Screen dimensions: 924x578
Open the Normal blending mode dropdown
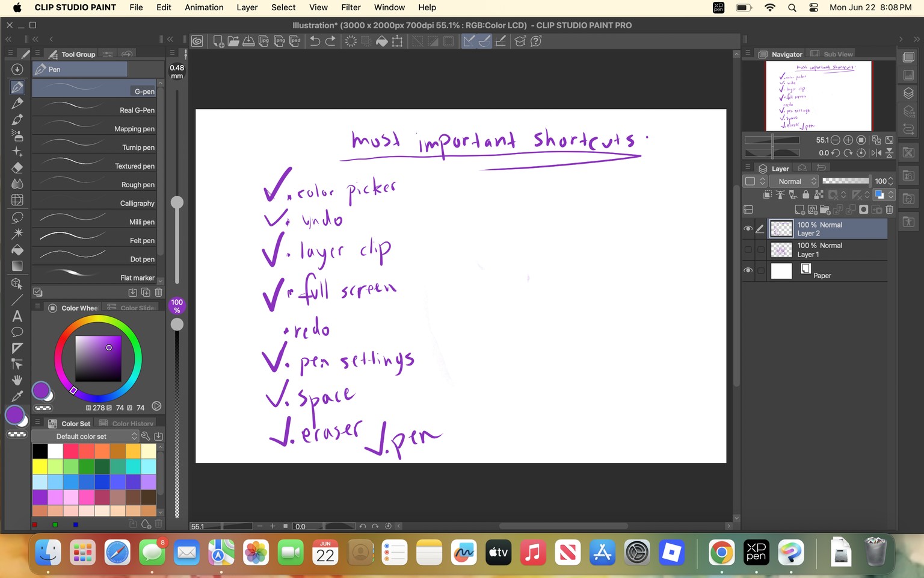click(x=795, y=181)
